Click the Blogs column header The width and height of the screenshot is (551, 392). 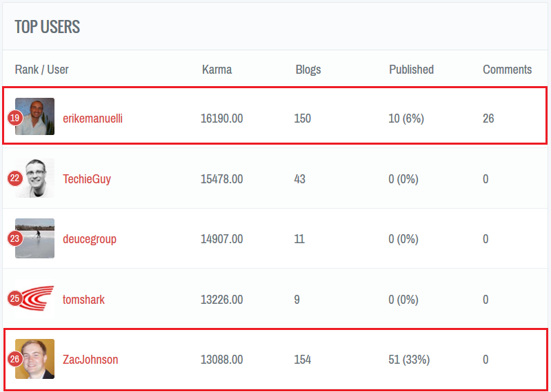(308, 70)
